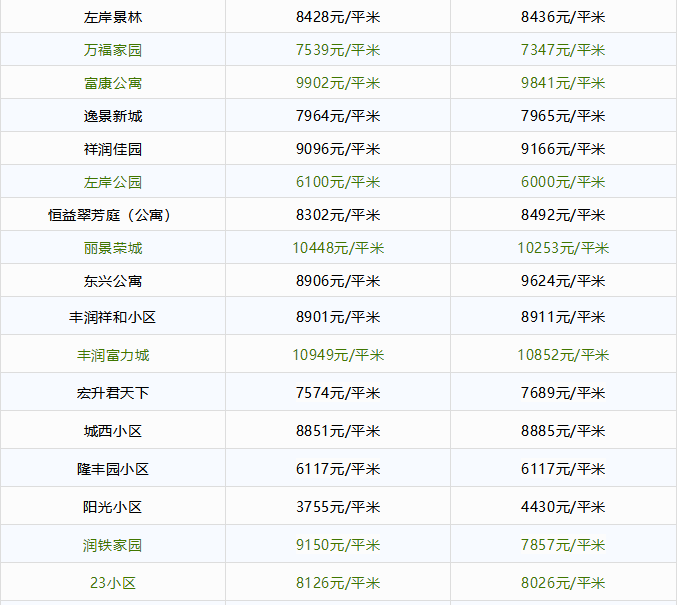Image resolution: width=682 pixels, height=605 pixels.
Task: Select the 9841元/平米 price cell
Action: pos(563,83)
